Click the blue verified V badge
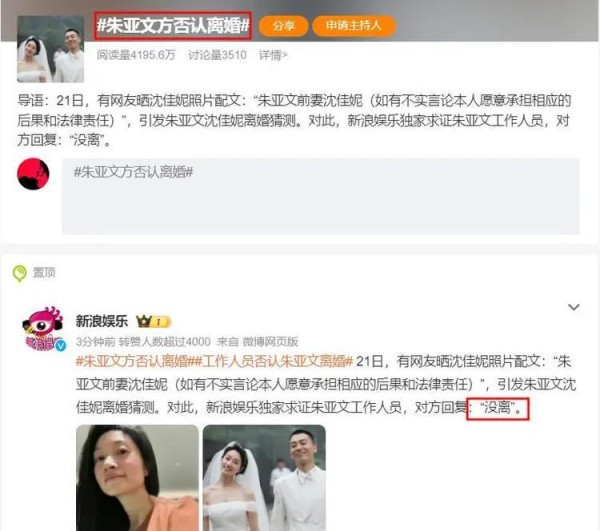 [60, 346]
